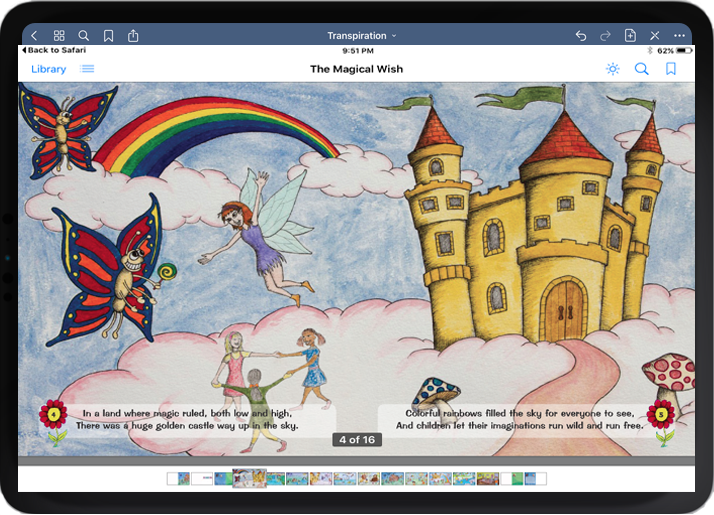Click the search icon in the dark toolbar
This screenshot has height=515, width=714.
tap(84, 36)
